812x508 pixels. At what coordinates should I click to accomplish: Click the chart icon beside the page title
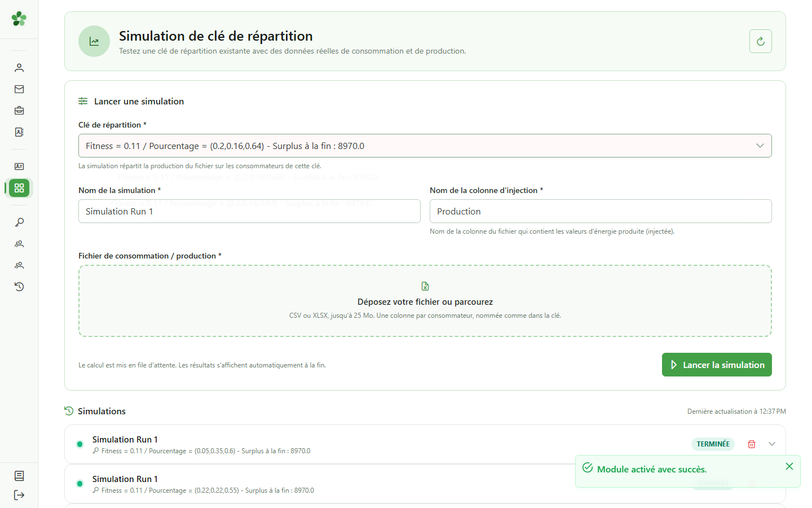click(x=94, y=41)
